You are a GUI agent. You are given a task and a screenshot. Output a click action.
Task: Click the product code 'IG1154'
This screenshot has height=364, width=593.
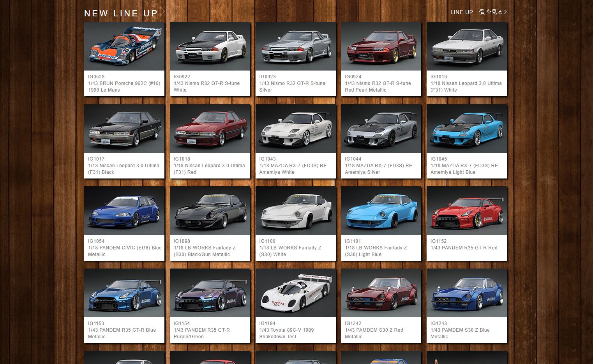[x=182, y=323]
